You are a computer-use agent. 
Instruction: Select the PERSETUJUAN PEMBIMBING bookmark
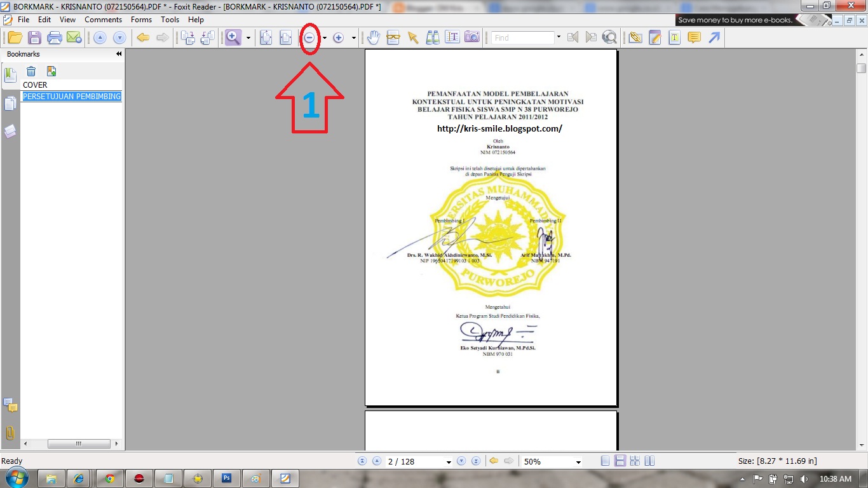pyautogui.click(x=71, y=97)
